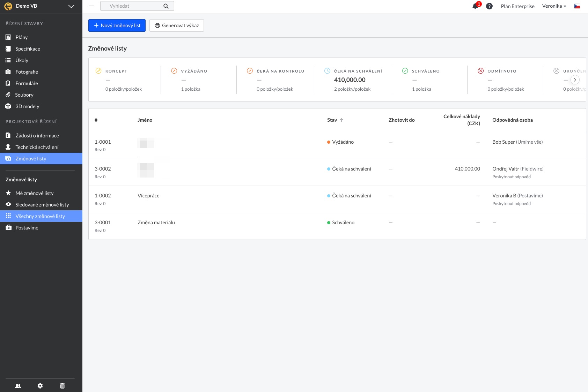Click Bob Super responsible person
Viewport: 588px width, 392px height.
517,142
